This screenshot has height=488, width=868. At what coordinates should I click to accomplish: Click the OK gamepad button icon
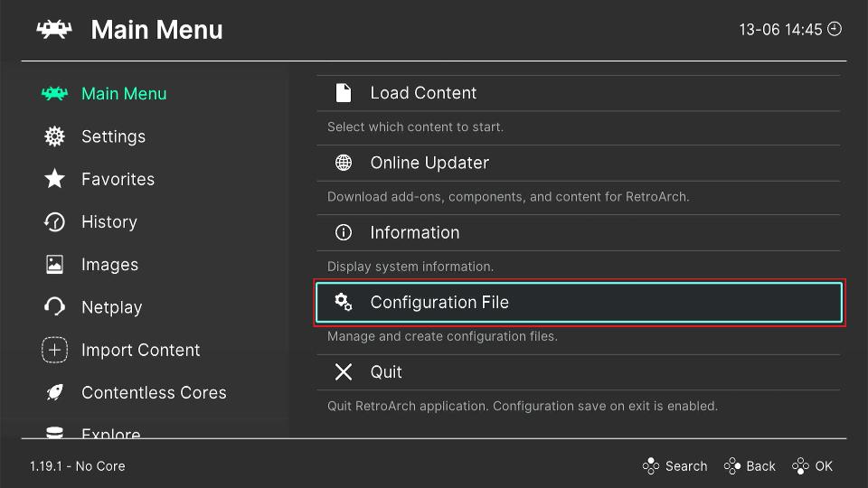[800, 466]
